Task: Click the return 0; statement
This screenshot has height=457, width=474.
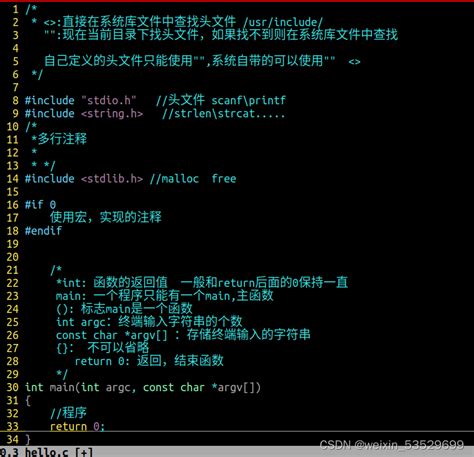Action: tap(77, 426)
